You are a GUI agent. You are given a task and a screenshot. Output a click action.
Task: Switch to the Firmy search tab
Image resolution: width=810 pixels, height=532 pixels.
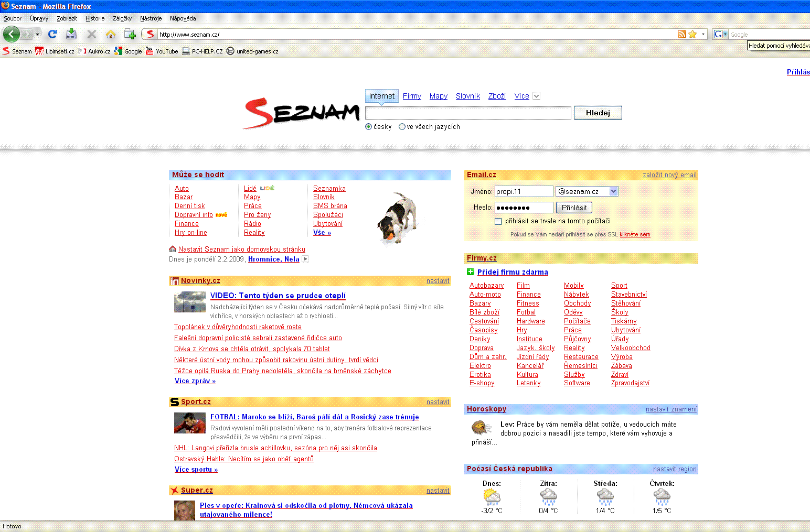[412, 96]
